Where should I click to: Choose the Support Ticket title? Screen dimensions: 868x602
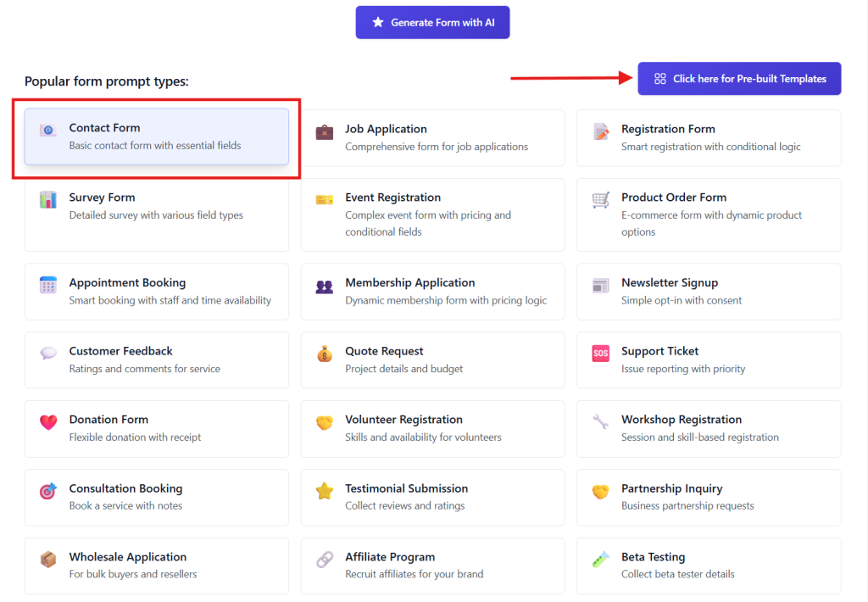click(659, 351)
